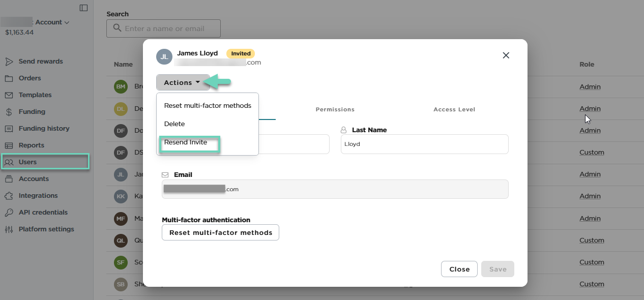Viewport: 644px width, 300px height.
Task: Expand the Actions dropdown button
Action: 183,82
